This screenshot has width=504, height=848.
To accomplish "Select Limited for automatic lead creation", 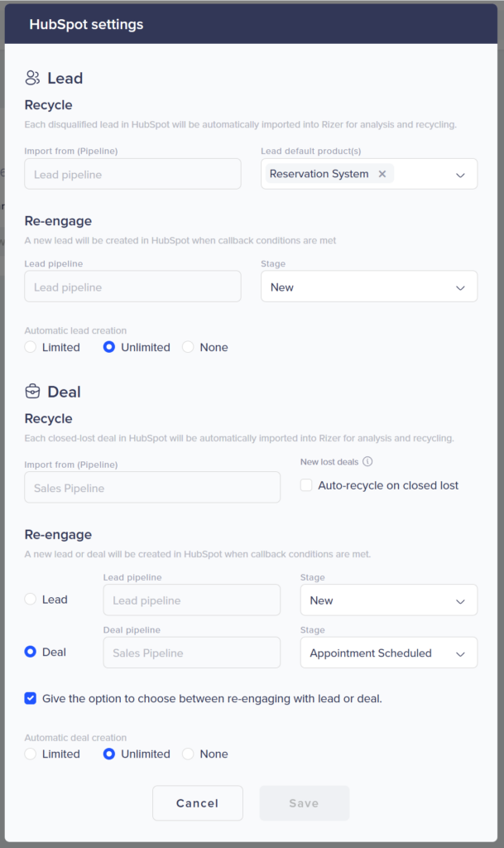I will pyautogui.click(x=31, y=347).
